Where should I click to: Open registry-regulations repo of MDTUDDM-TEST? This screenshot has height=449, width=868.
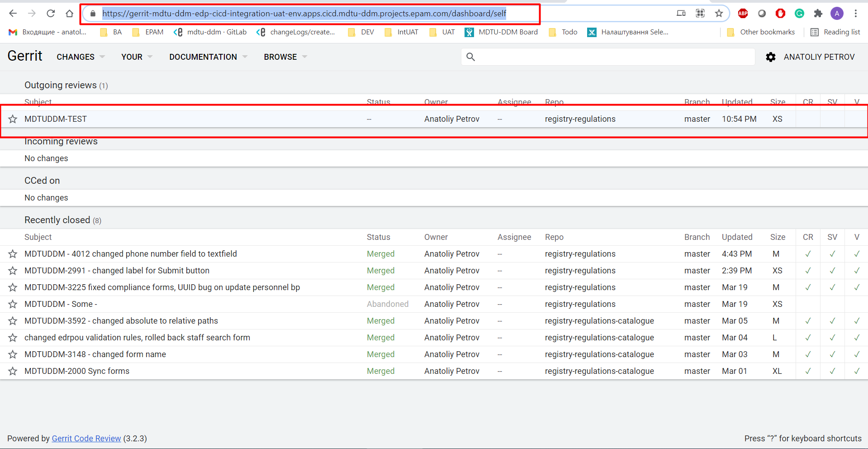pyautogui.click(x=580, y=119)
